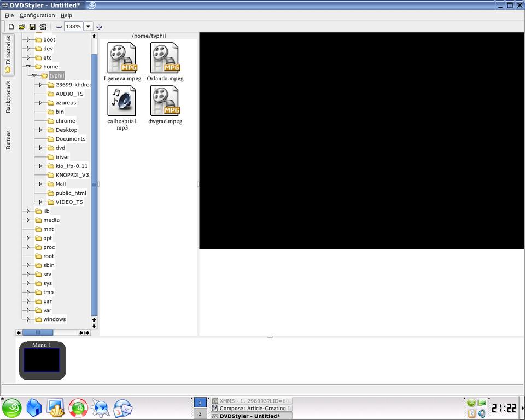Switch to the Buttons side tab
The height and width of the screenshot is (420, 525).
[x=8, y=139]
